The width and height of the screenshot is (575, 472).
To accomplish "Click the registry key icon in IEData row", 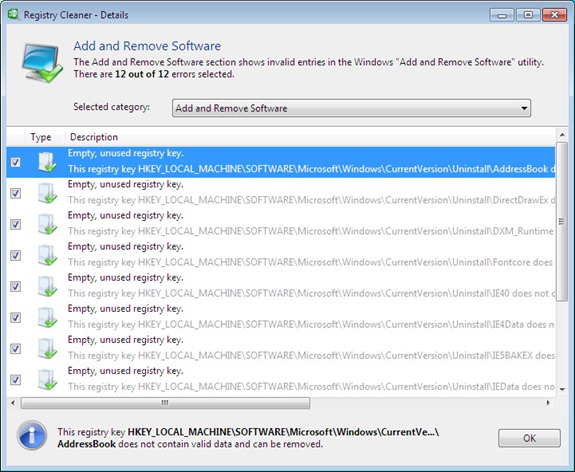I will click(47, 380).
